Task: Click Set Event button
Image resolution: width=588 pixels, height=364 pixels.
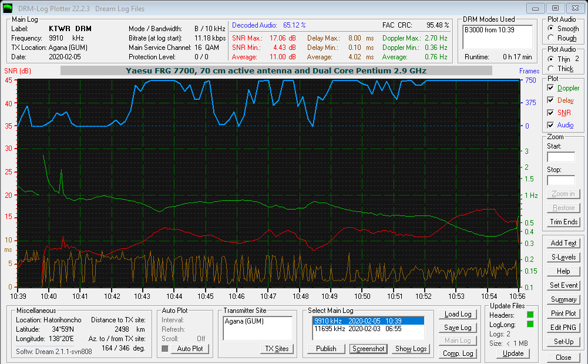Action: [x=563, y=285]
